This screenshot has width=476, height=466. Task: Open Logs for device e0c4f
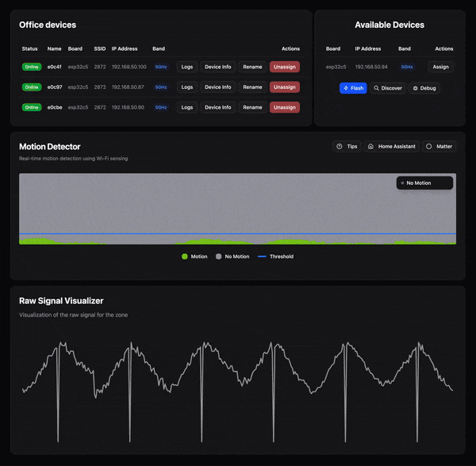[186, 67]
